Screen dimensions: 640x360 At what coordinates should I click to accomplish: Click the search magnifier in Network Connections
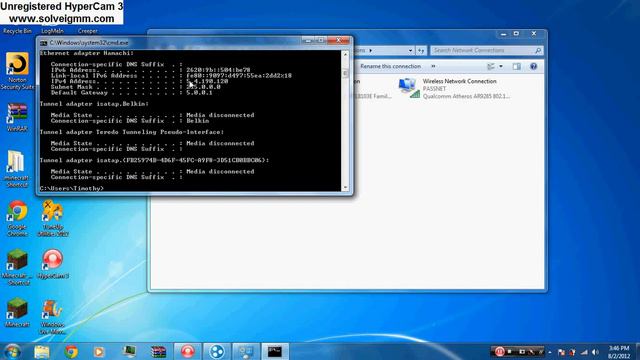pyautogui.click(x=538, y=50)
